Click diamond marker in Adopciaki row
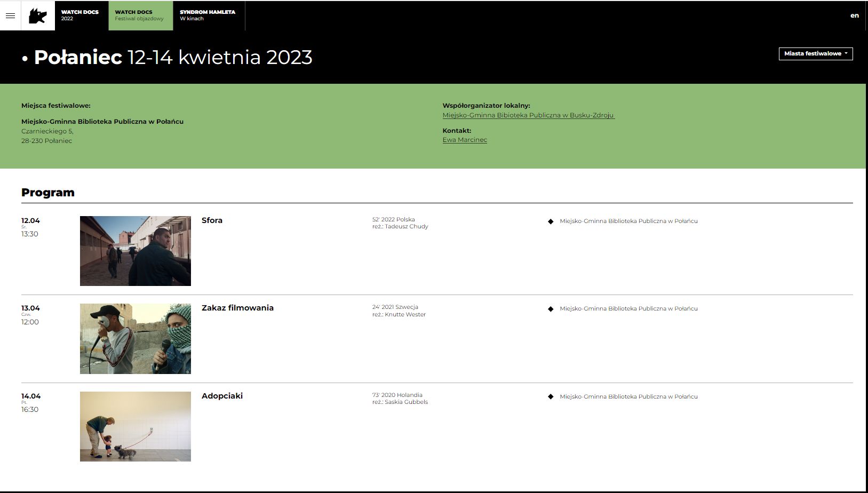Image resolution: width=868 pixels, height=493 pixels. pyautogui.click(x=551, y=397)
